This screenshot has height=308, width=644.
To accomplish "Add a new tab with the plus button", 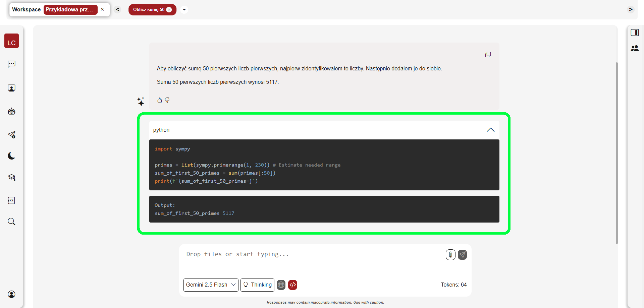I will coord(184,10).
